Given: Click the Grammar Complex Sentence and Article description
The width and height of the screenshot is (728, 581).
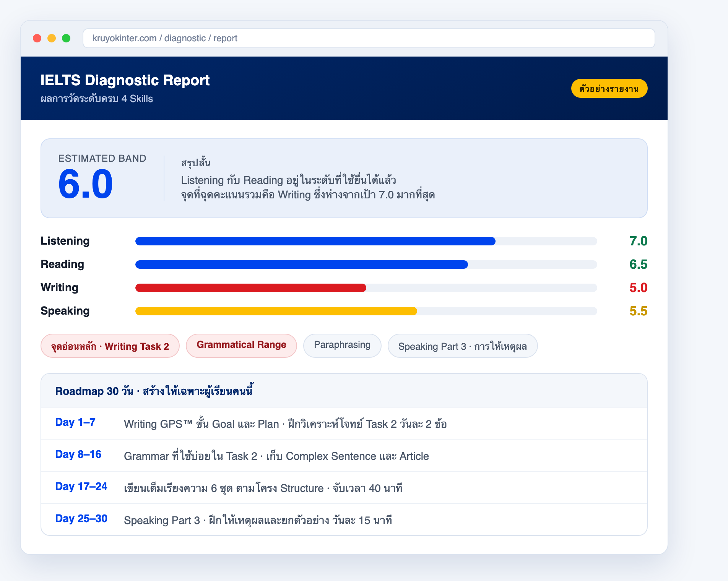Looking at the screenshot, I should pyautogui.click(x=276, y=456).
